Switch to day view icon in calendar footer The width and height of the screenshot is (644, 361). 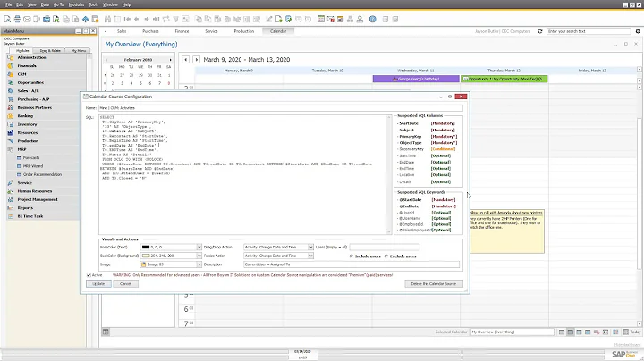[x=562, y=332]
